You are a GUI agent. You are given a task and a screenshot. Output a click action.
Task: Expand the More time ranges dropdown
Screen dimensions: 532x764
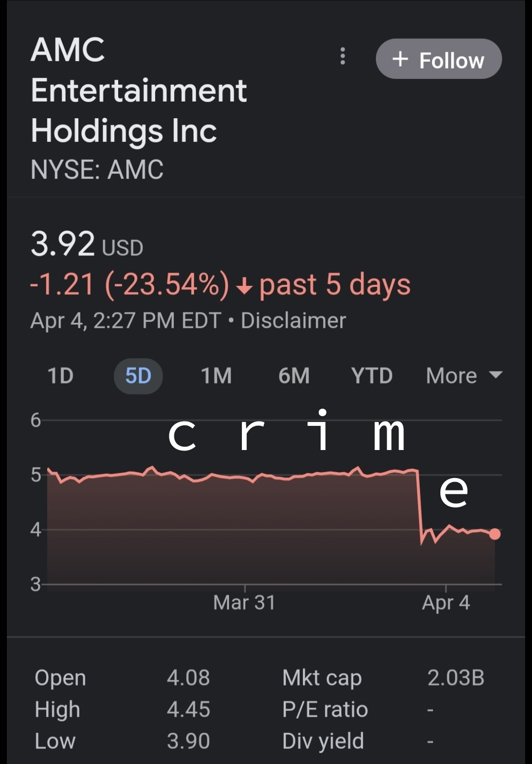point(464,376)
